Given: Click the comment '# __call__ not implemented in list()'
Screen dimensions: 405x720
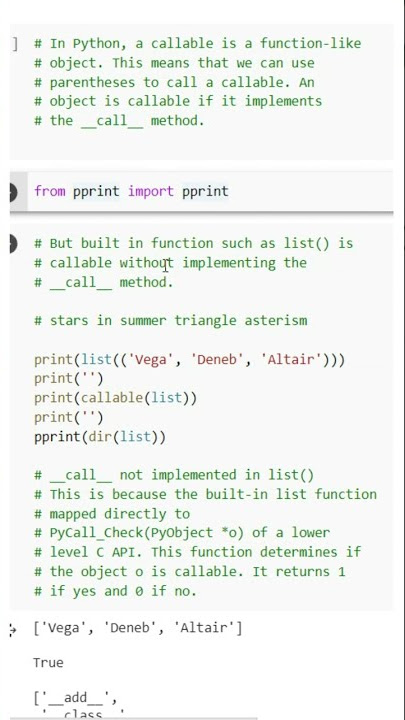Looking at the screenshot, I should (174, 475).
